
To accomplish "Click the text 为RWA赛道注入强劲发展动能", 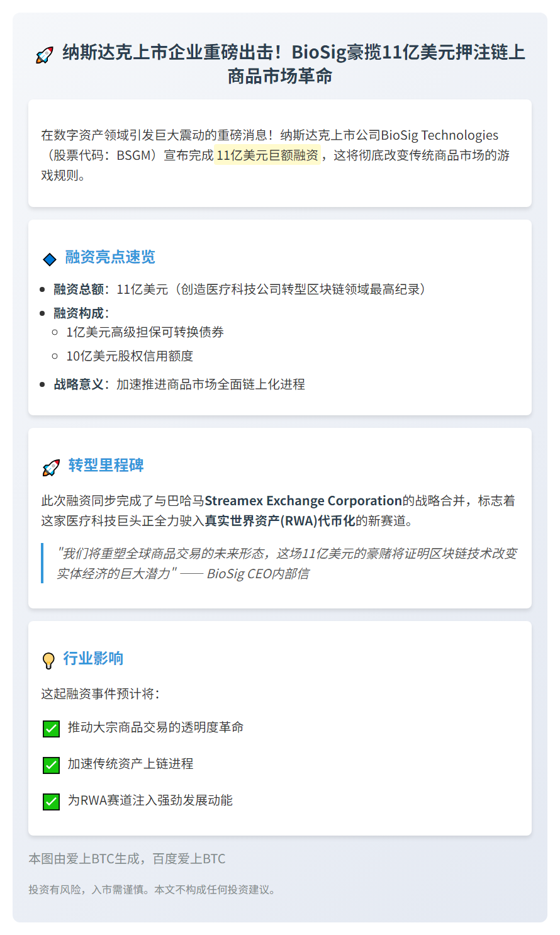I will 150,800.
